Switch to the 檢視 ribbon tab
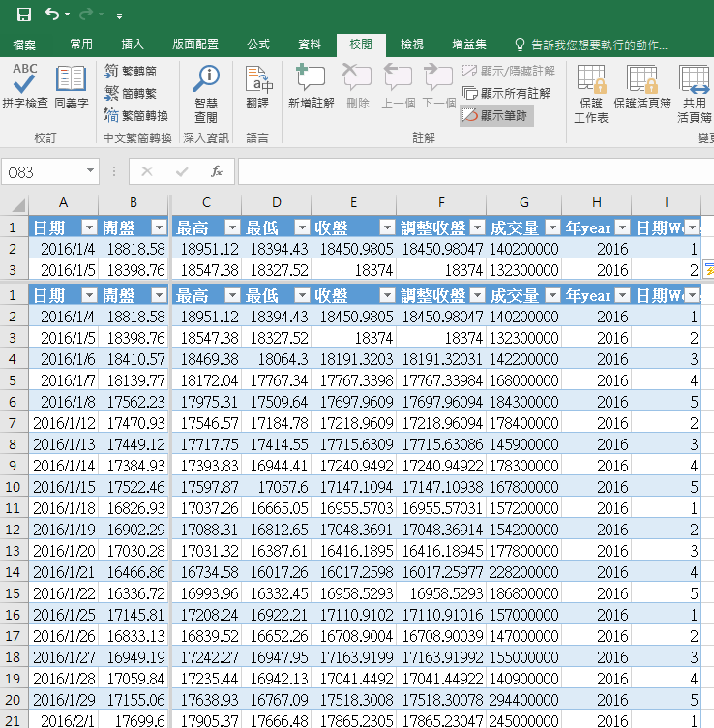The width and height of the screenshot is (714, 728). tap(412, 45)
